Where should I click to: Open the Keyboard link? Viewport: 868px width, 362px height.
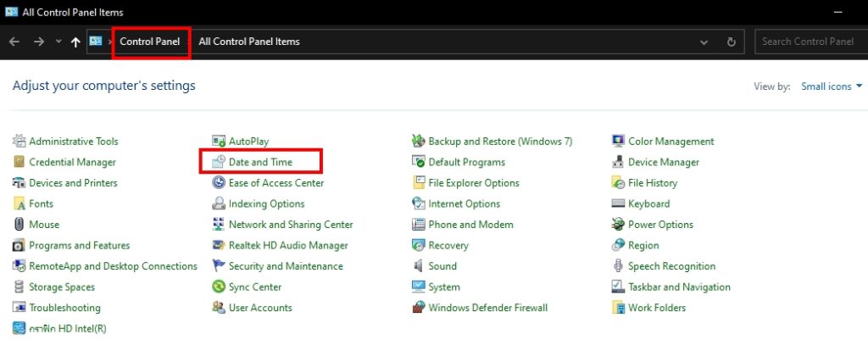[x=648, y=203]
